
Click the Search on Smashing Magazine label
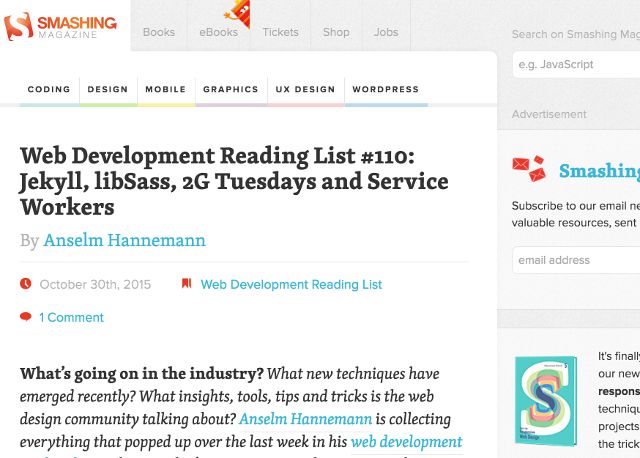[x=576, y=34]
